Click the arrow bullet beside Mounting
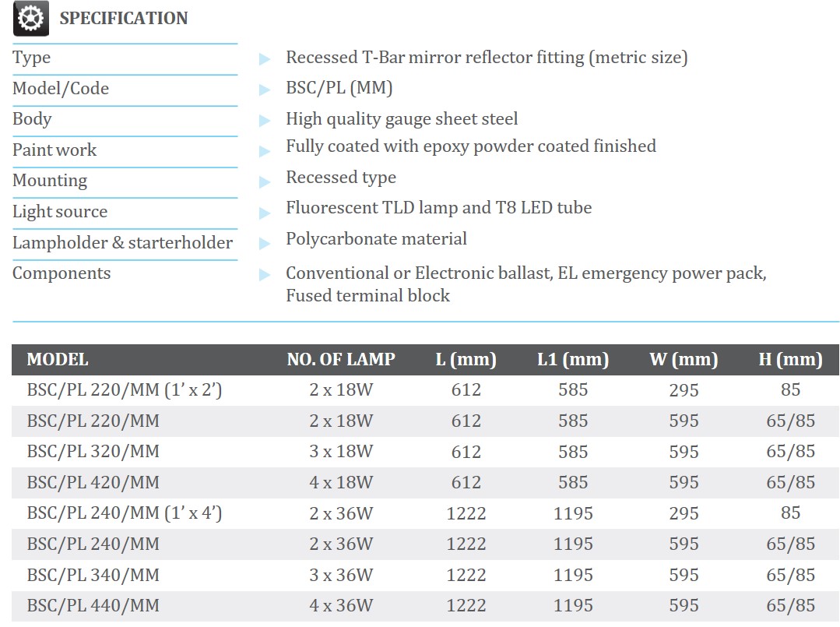This screenshot has height=627, width=840. coord(265,182)
